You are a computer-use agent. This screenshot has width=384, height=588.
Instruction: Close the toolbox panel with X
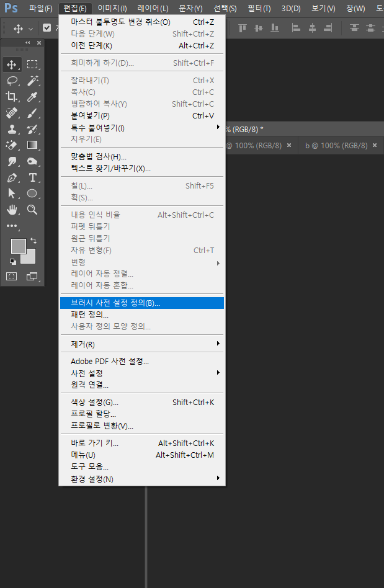point(39,43)
